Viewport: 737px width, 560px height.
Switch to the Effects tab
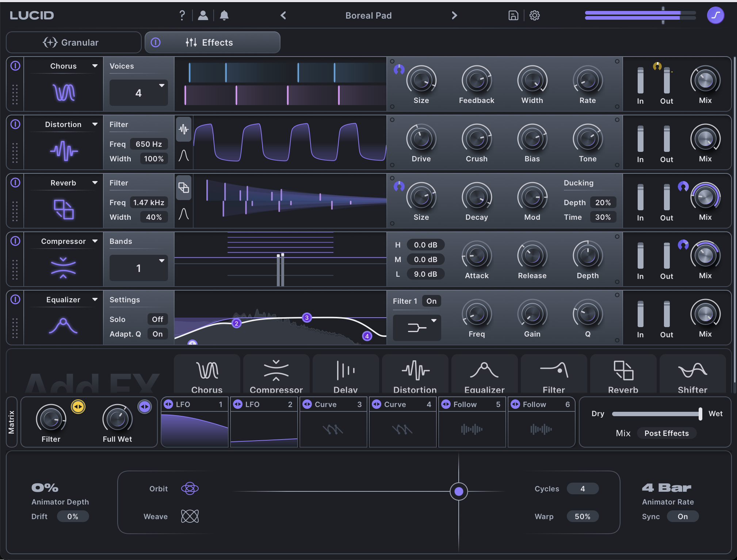(213, 42)
